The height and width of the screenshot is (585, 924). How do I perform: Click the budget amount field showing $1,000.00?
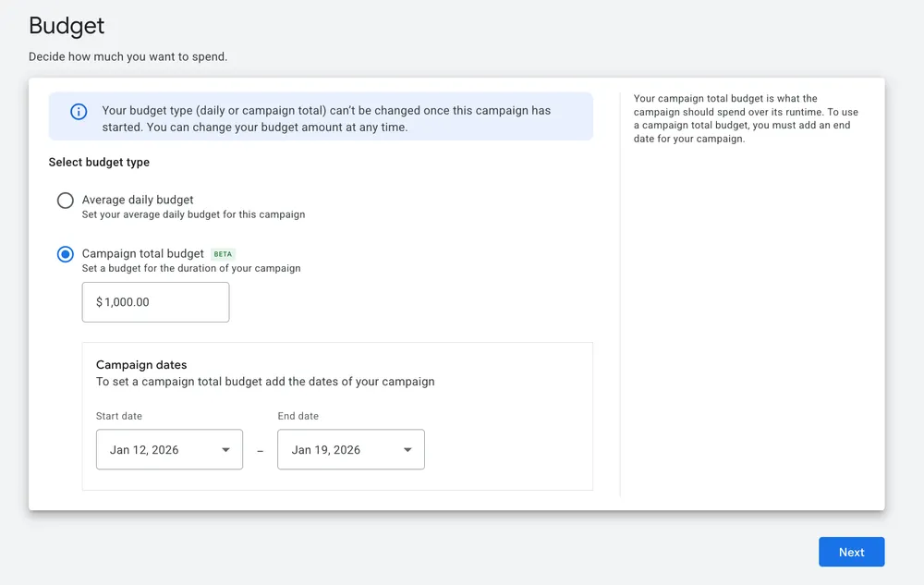[155, 302]
